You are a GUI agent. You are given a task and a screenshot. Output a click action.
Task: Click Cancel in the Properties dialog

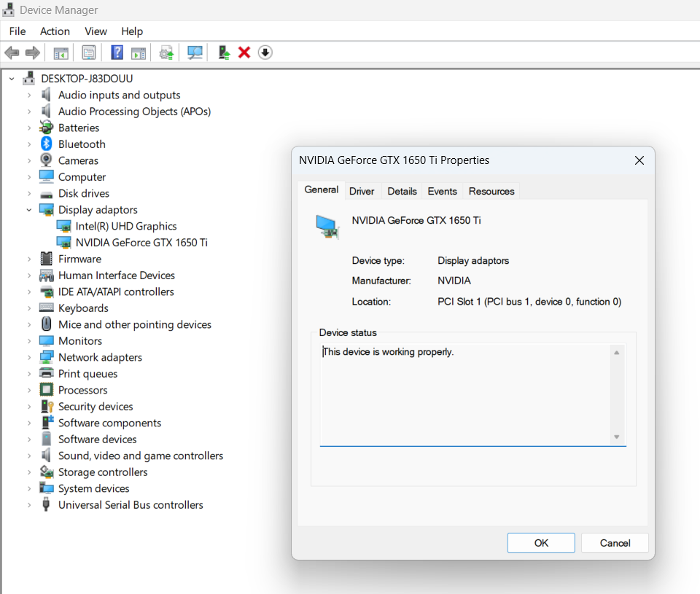pyautogui.click(x=615, y=543)
